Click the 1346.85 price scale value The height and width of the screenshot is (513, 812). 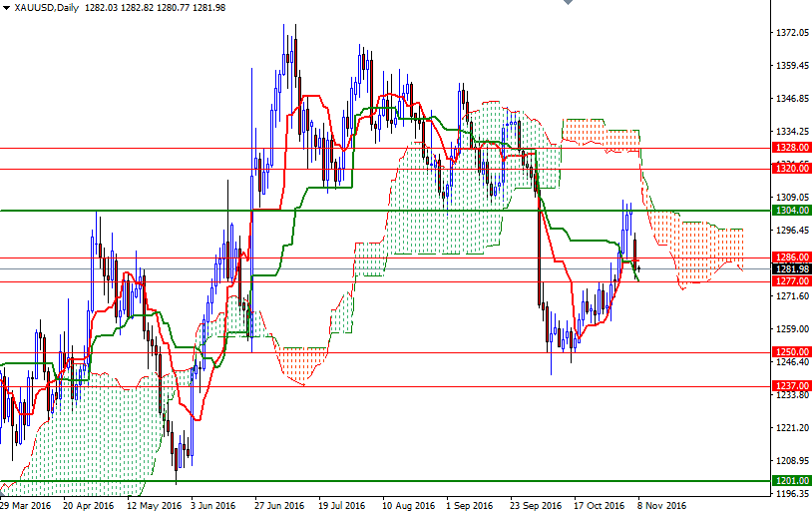pyautogui.click(x=792, y=99)
